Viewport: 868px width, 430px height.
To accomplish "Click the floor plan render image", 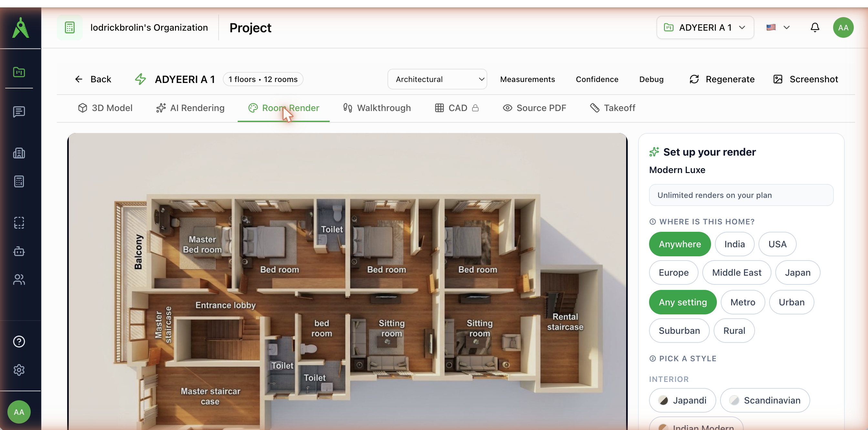I will point(347,282).
